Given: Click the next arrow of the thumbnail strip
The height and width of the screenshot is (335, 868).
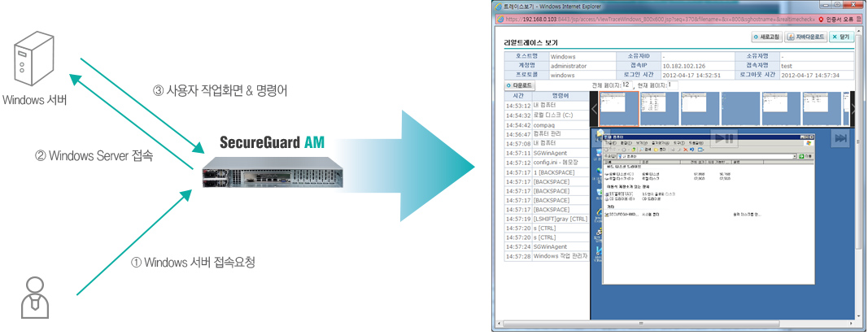Looking at the screenshot, I should coord(852,108).
